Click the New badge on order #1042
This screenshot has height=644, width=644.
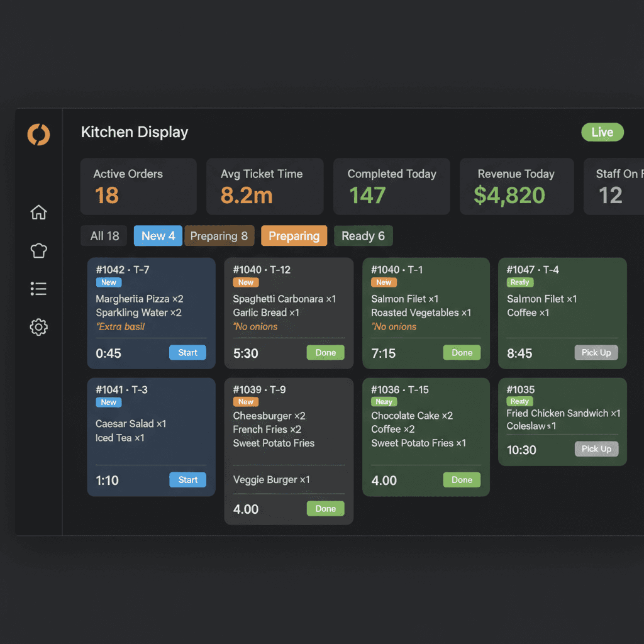(x=108, y=282)
